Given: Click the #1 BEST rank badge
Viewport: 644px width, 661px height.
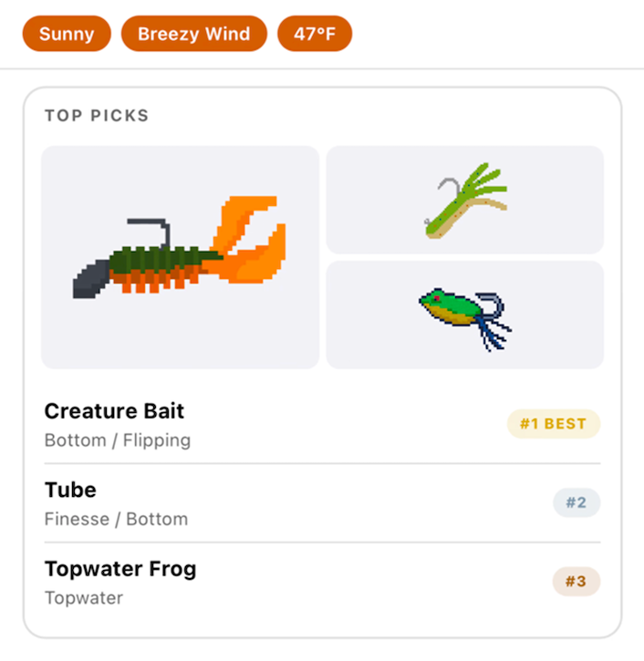Looking at the screenshot, I should coord(554,424).
